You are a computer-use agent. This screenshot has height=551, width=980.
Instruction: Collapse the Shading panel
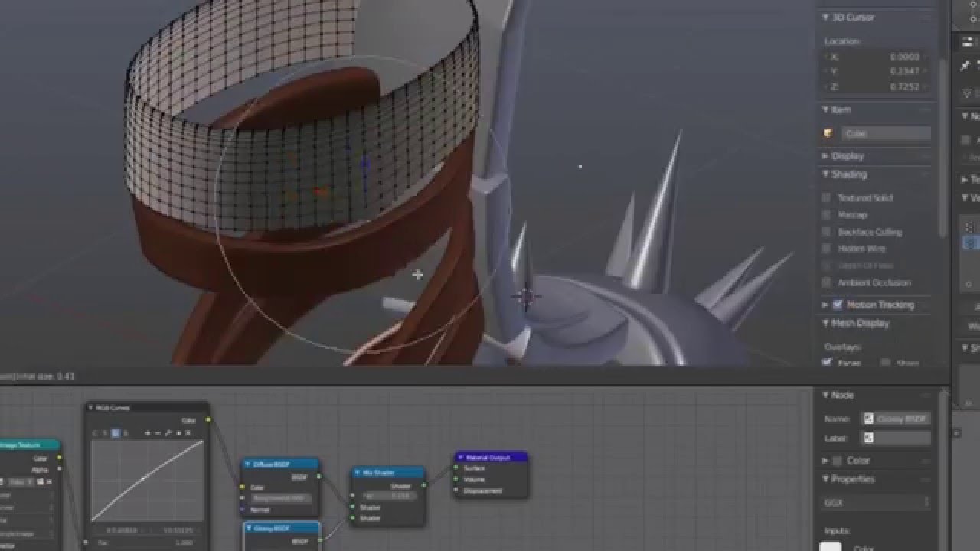[826, 174]
